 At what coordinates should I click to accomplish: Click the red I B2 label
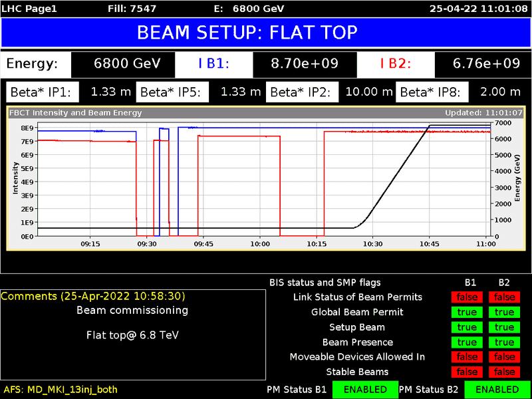point(396,64)
